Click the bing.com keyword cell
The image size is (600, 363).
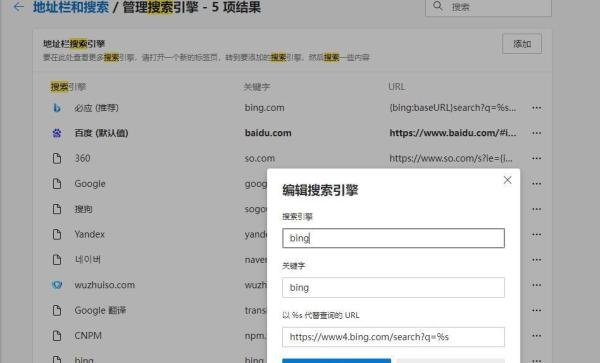264,108
